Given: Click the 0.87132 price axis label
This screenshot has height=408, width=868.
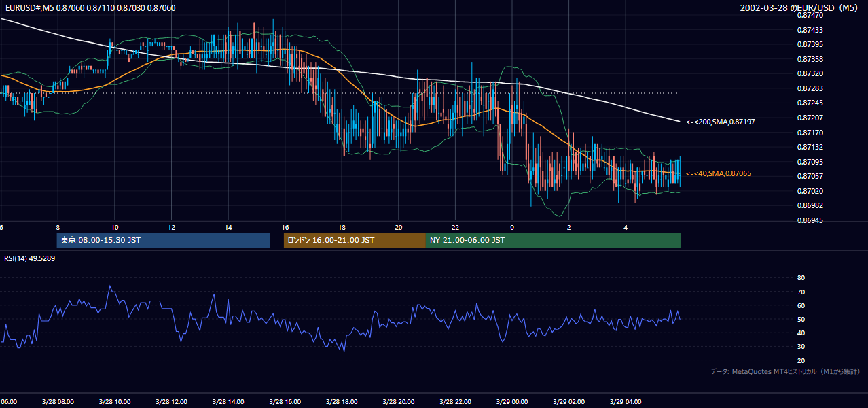Looking at the screenshot, I should tap(809, 147).
